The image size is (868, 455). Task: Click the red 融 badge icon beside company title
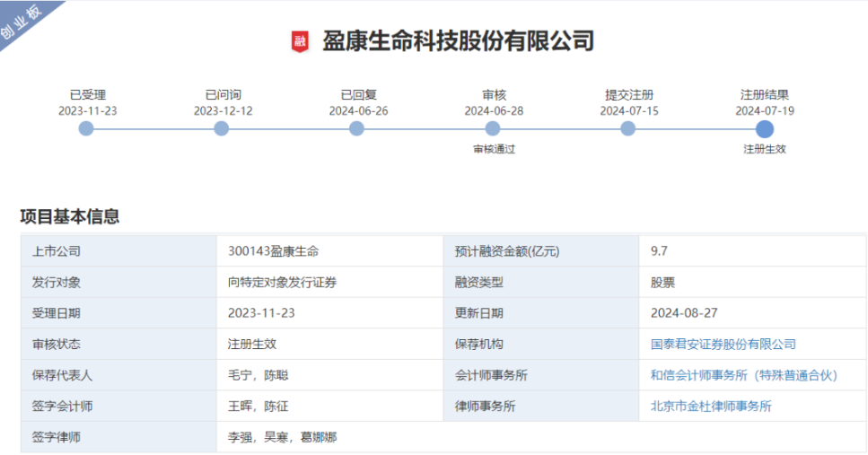300,41
